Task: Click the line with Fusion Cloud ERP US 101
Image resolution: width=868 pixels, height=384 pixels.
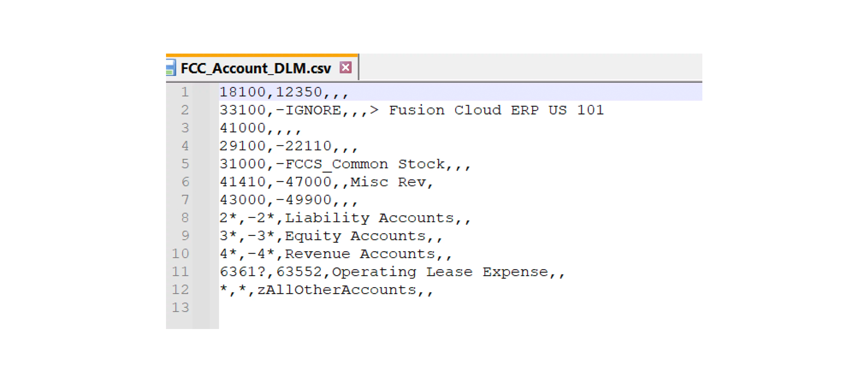Action: pos(412,110)
